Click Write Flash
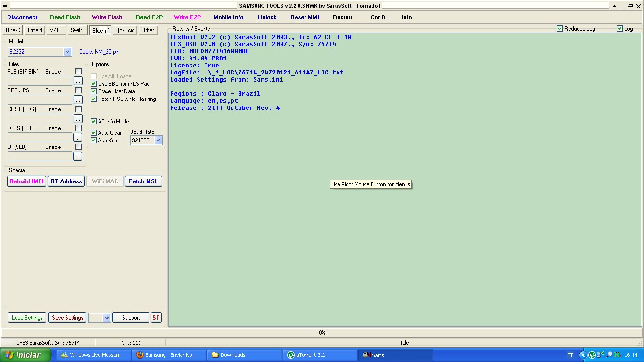Viewport: 644px width, 362px height. pyautogui.click(x=107, y=17)
